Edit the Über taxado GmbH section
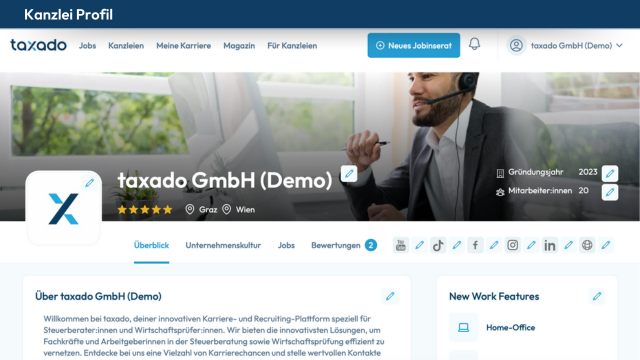 tap(390, 296)
